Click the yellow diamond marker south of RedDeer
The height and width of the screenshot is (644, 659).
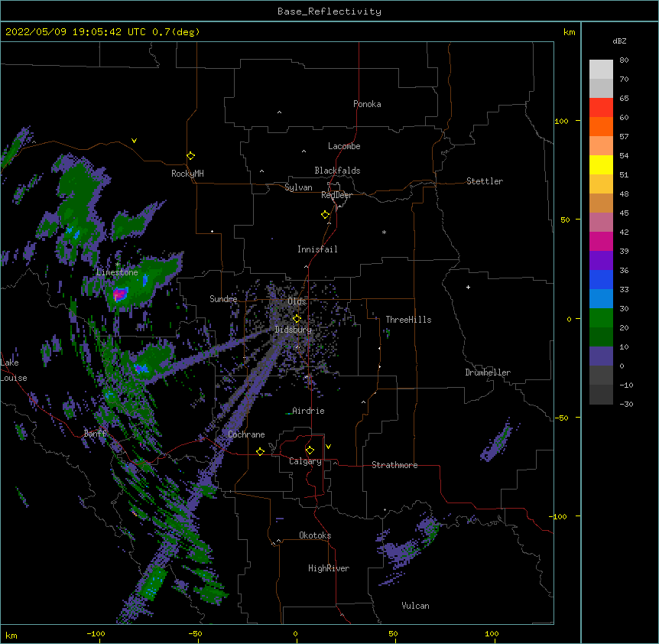tap(325, 215)
